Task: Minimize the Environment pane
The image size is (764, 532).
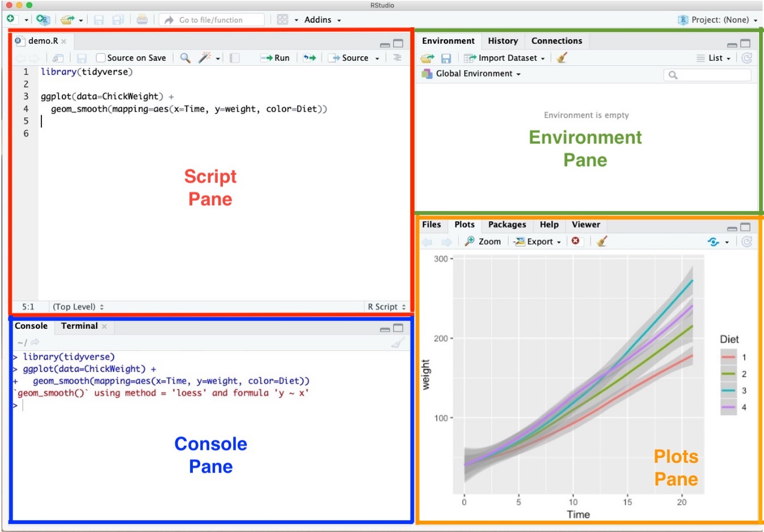Action: (732, 44)
